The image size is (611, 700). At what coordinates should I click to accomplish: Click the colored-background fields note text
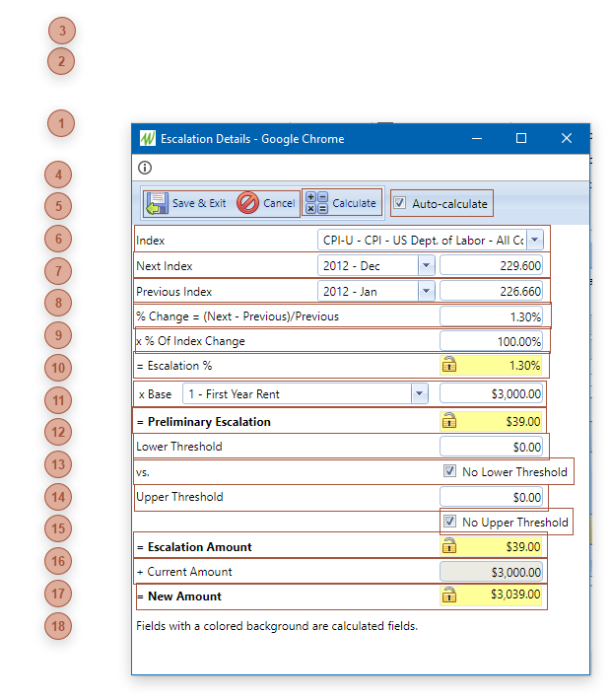[277, 626]
